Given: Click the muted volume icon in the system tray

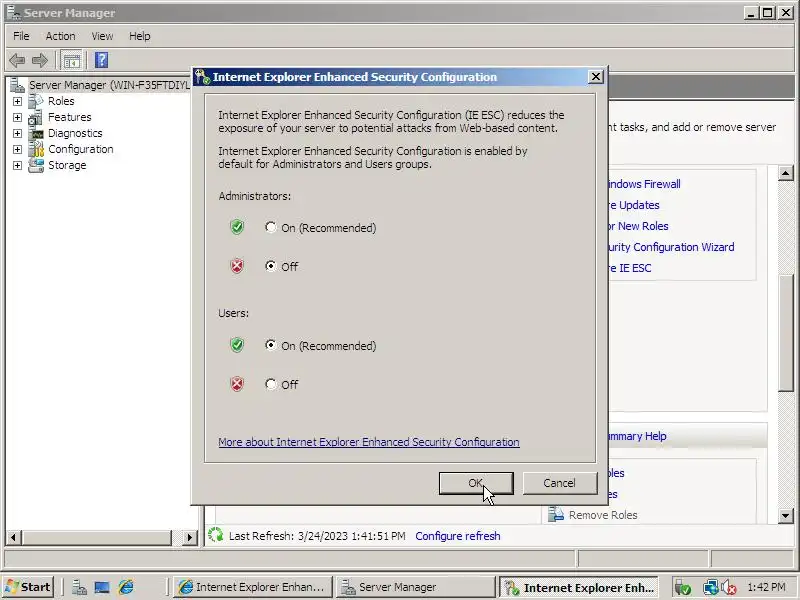Looking at the screenshot, I should (x=729, y=588).
